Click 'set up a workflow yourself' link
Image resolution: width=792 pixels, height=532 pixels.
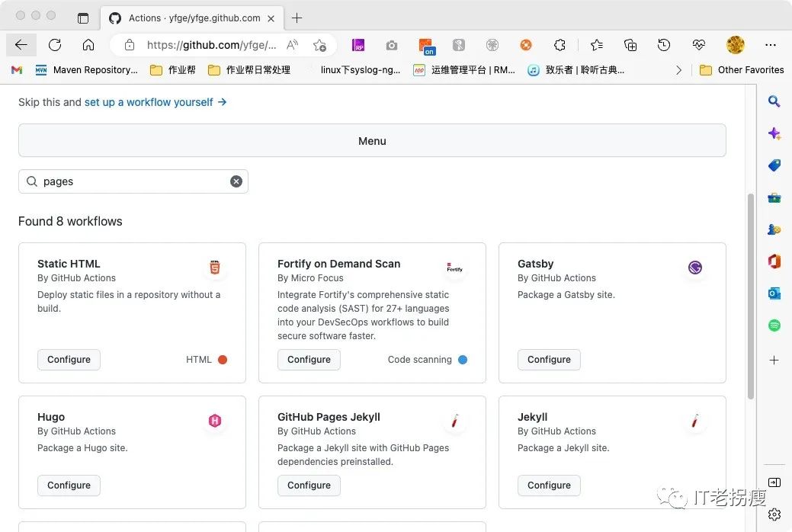point(156,102)
